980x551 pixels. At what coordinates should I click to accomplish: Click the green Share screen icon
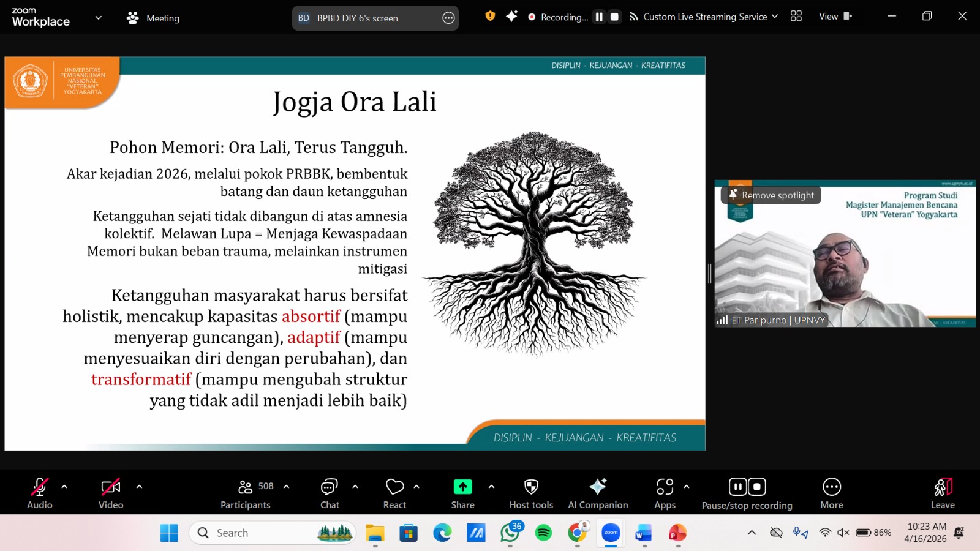tap(462, 487)
